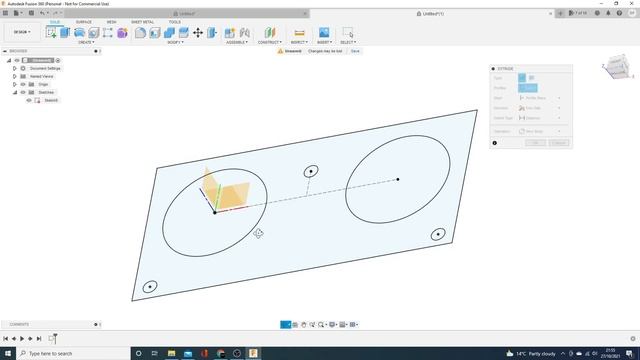The width and height of the screenshot is (640, 360).
Task: Click the taskbar search box
Action: (73, 353)
